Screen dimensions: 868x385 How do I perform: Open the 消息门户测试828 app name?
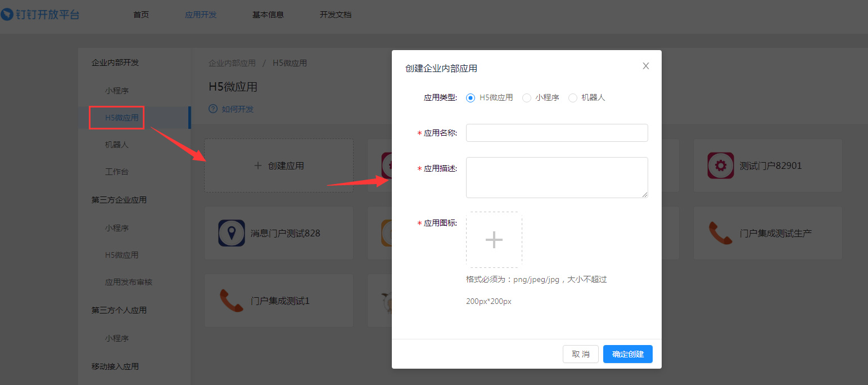[x=286, y=233]
